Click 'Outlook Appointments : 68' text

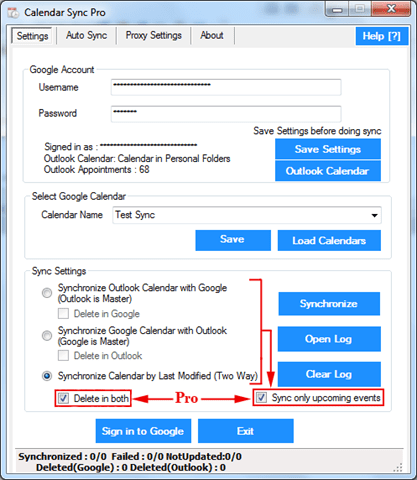(97, 170)
